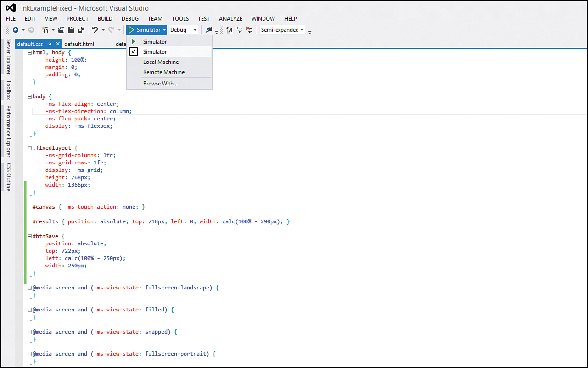Switch to the default.html tab
588x368 pixels.
pos(79,44)
